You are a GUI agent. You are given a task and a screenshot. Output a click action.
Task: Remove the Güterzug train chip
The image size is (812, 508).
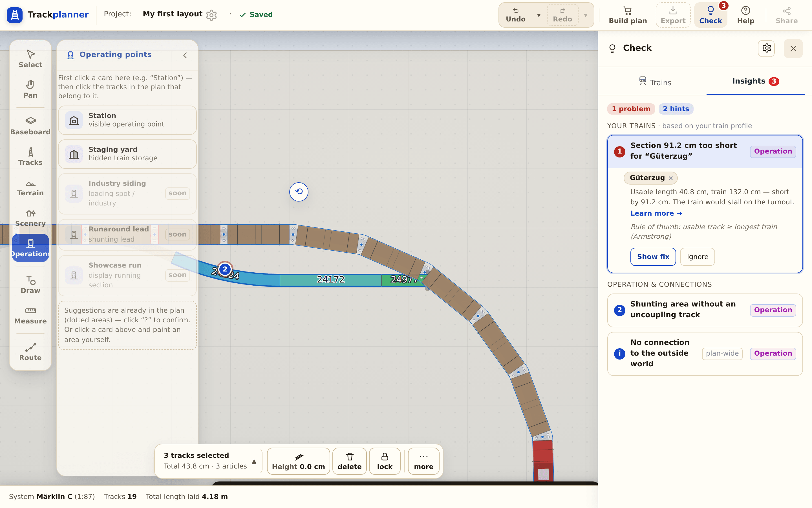pos(670,178)
